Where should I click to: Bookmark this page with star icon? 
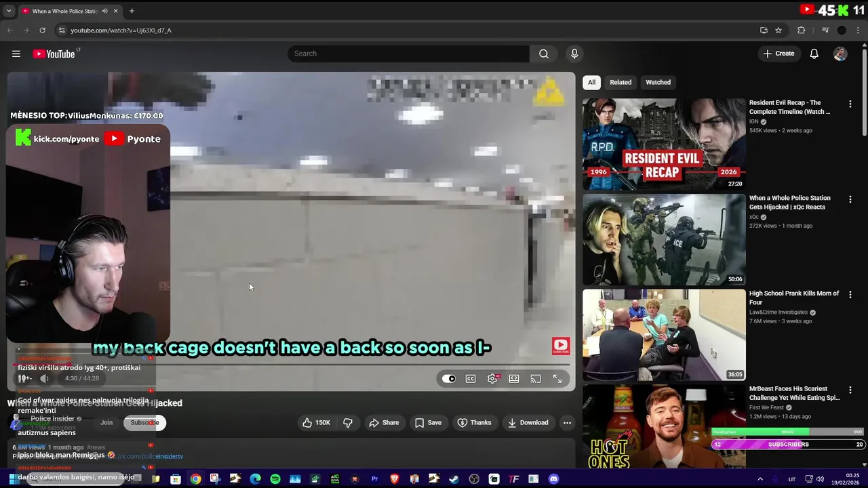(778, 30)
